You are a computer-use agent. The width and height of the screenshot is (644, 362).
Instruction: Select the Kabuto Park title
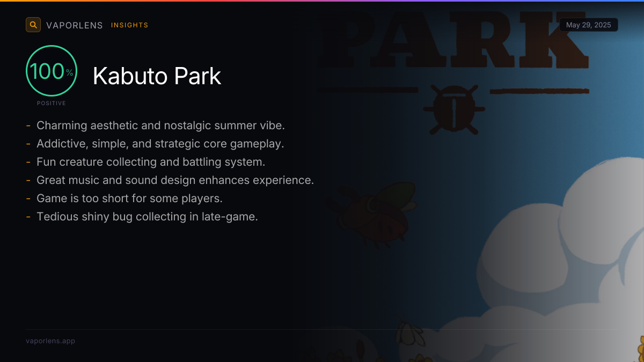pyautogui.click(x=157, y=76)
